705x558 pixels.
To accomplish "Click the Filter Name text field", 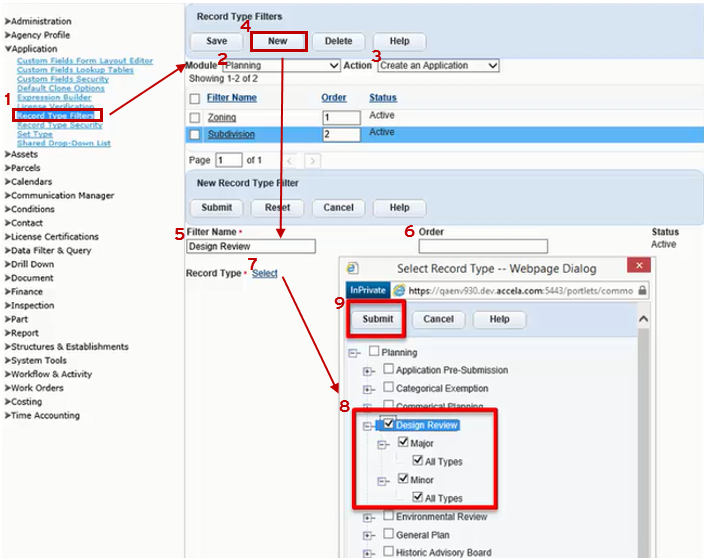I will (x=251, y=246).
